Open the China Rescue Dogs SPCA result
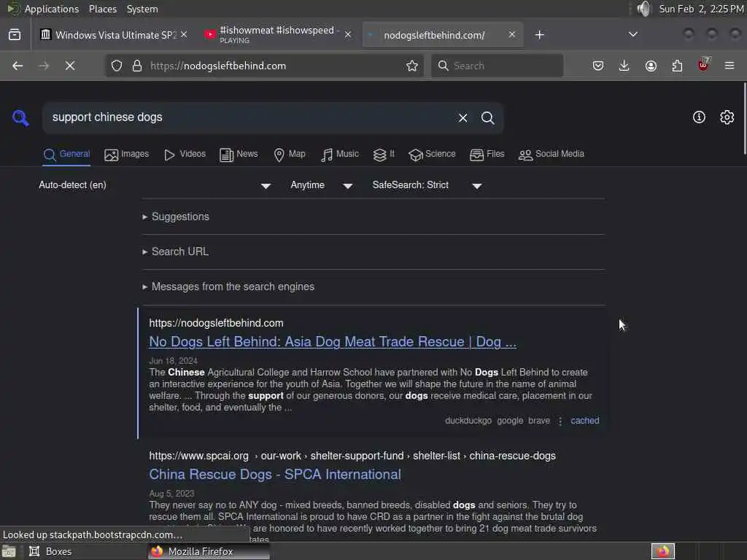747x560 pixels. [275, 475]
